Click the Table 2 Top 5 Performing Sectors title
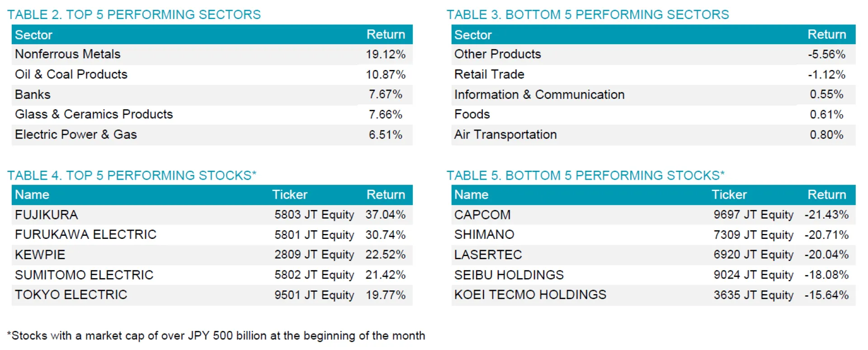Image resolution: width=868 pixels, height=350 pixels. (x=134, y=14)
